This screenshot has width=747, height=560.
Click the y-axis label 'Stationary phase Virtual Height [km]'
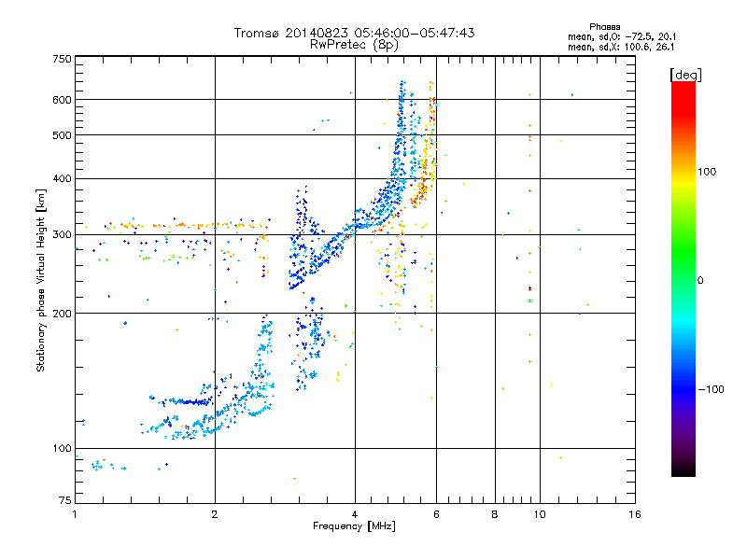click(x=41, y=280)
